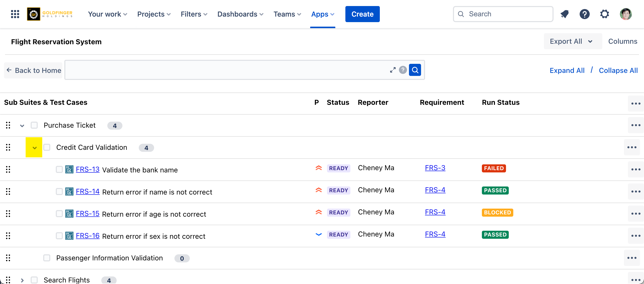The image size is (644, 284).
Task: Tick the checkbox for FRS-14 test case
Action: (59, 192)
